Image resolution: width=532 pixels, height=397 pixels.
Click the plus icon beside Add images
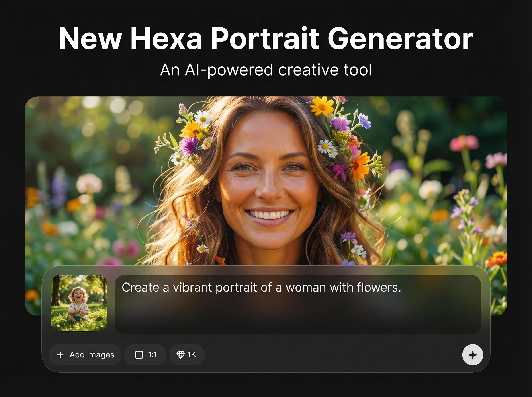tap(61, 355)
